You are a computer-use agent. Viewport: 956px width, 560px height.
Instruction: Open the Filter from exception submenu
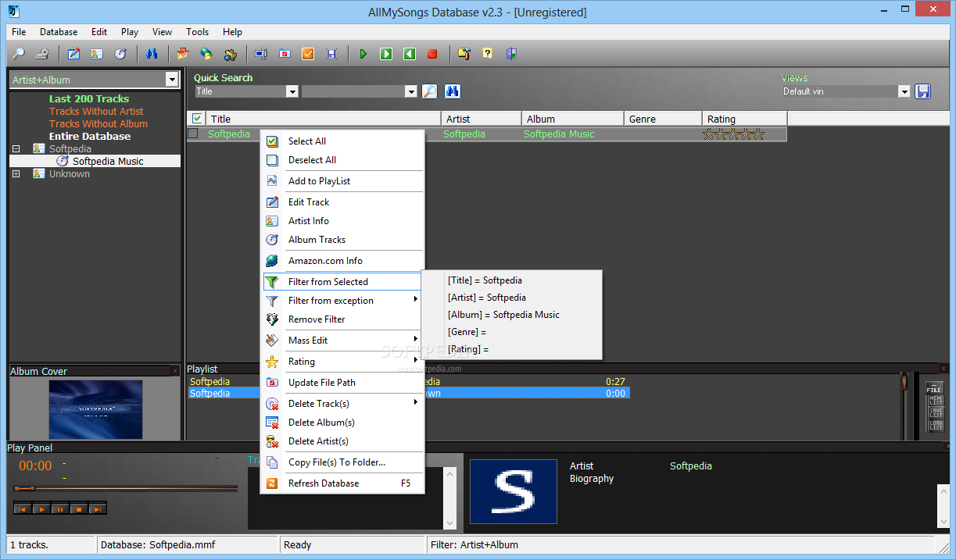tap(344, 301)
